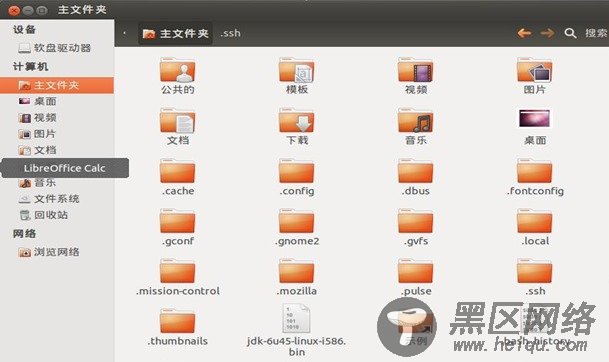This screenshot has width=609, height=362.
Task: Open 回收站 trash in the sidebar
Action: pyautogui.click(x=57, y=215)
